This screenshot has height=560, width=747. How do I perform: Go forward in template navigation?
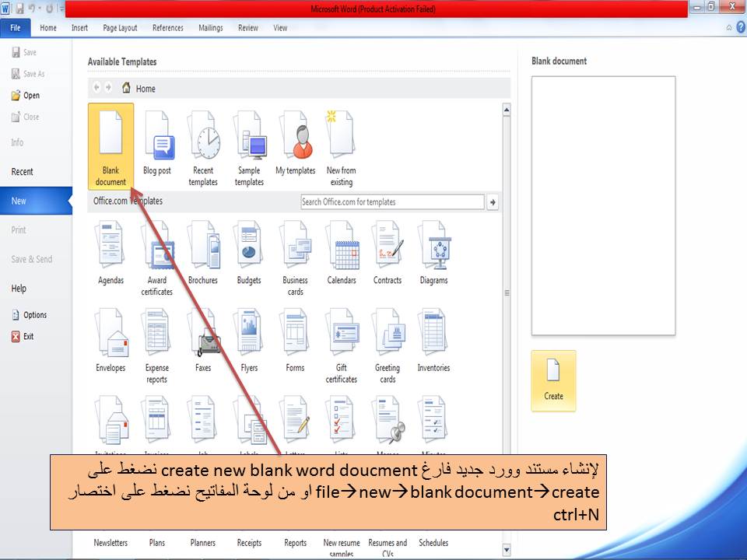pos(109,88)
